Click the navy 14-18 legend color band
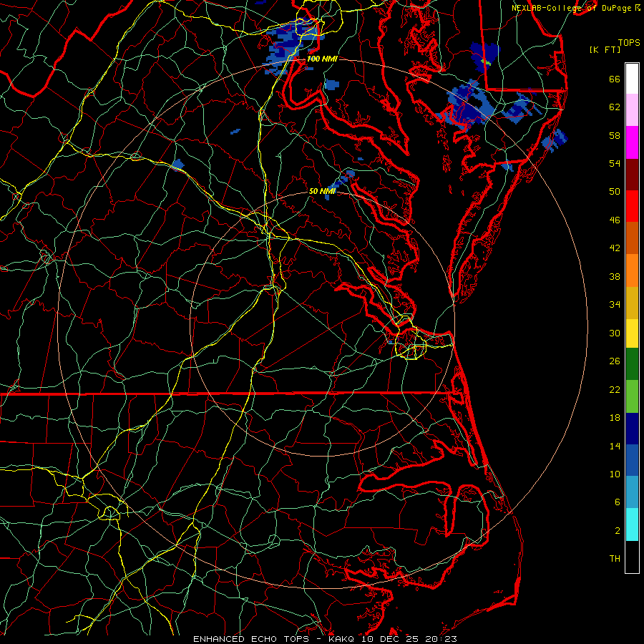The image size is (644, 644). coord(632,429)
